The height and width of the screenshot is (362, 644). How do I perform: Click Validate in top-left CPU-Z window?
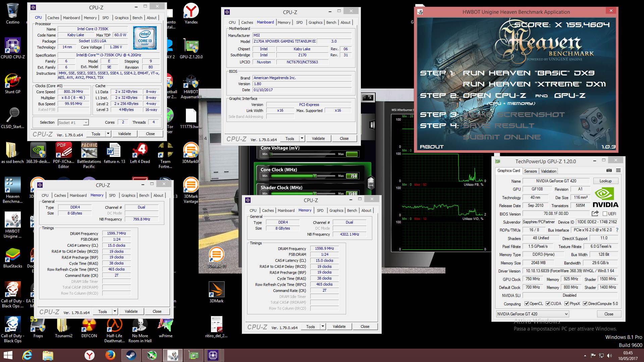pos(124,134)
